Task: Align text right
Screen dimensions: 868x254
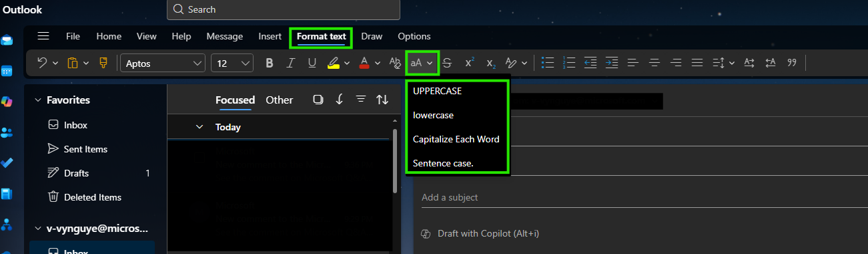Action: pyautogui.click(x=676, y=63)
